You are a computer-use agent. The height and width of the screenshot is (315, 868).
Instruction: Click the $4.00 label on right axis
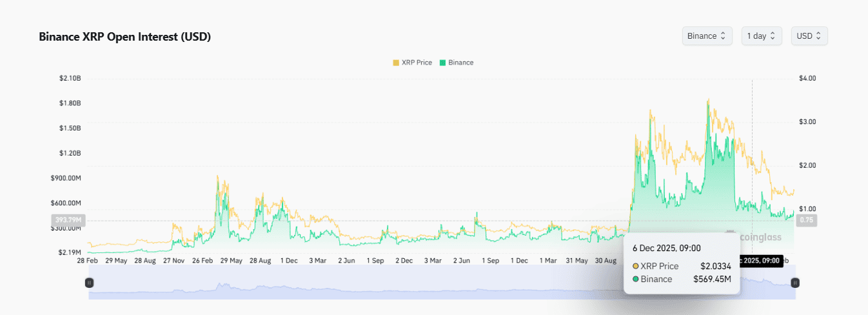point(807,78)
